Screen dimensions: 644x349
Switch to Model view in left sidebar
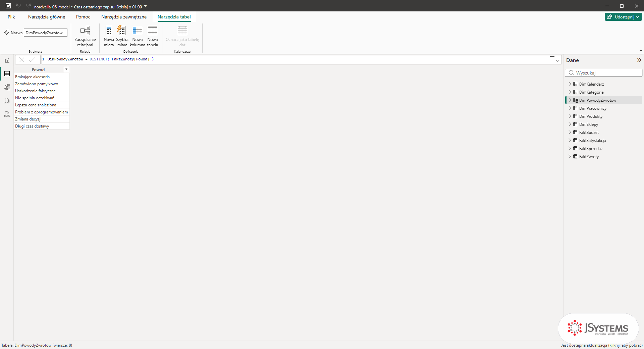pyautogui.click(x=7, y=87)
